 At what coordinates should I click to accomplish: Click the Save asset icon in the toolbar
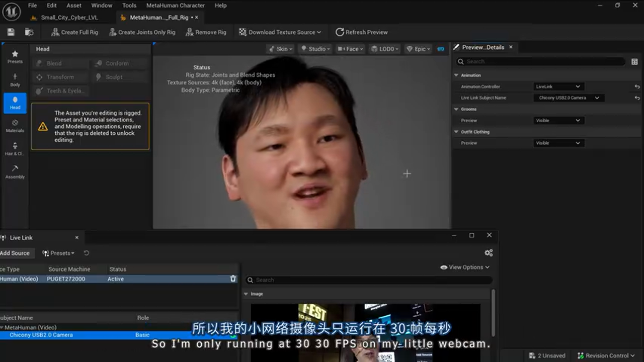pos(10,31)
